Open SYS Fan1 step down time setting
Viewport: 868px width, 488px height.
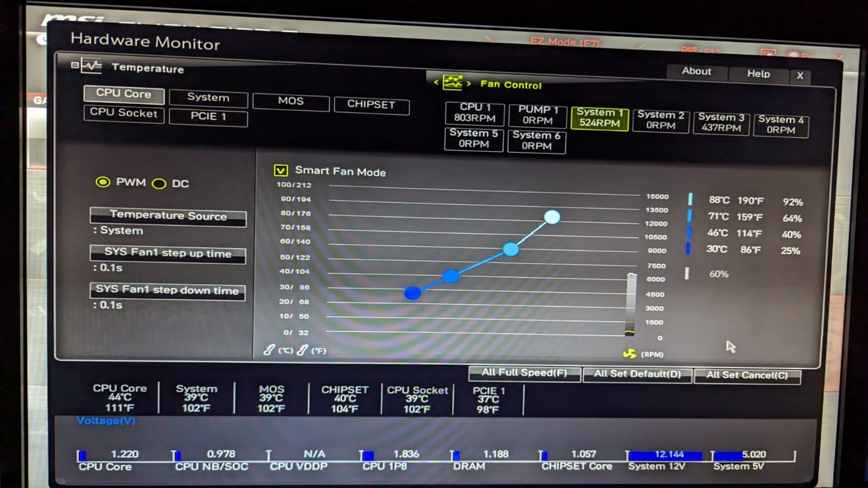point(167,291)
